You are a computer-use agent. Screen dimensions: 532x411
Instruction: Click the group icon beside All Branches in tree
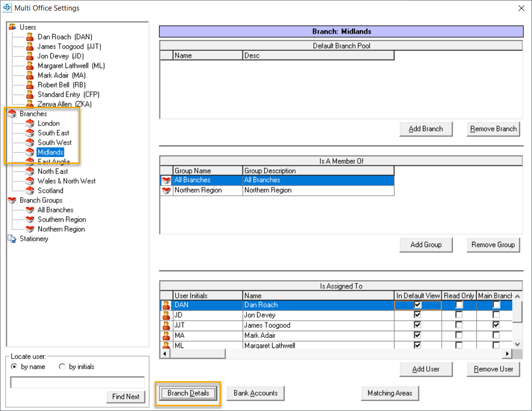30,210
